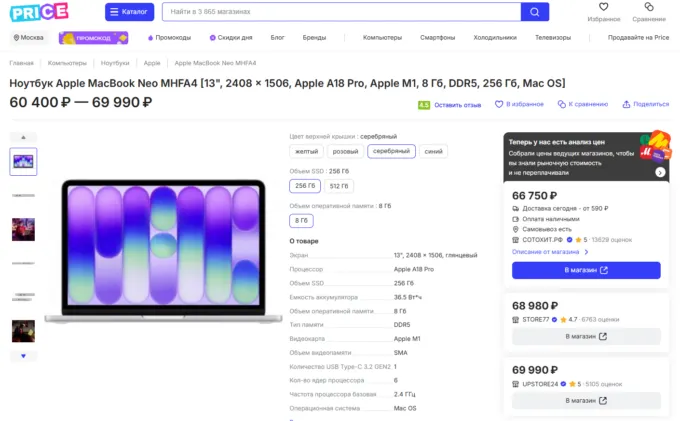The image size is (680, 421).
Task: Open Промокоды nav item
Action: pos(169,38)
